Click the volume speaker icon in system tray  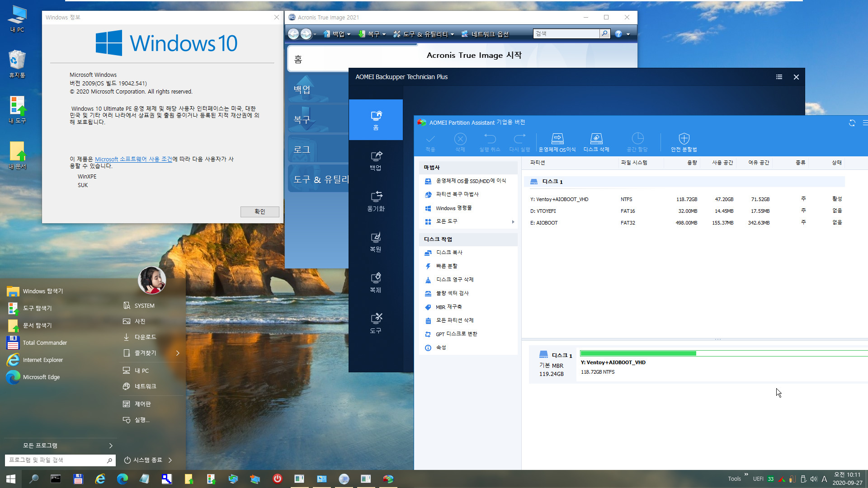tap(814, 479)
